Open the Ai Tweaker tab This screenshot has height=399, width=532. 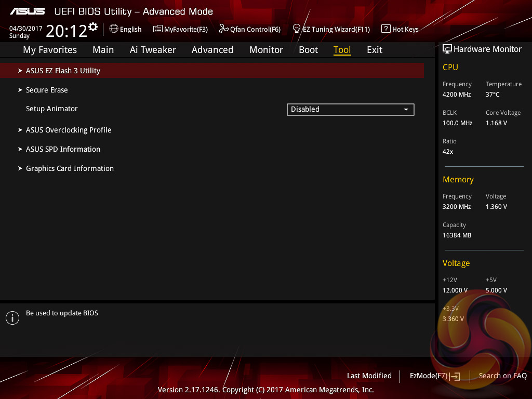click(153, 50)
